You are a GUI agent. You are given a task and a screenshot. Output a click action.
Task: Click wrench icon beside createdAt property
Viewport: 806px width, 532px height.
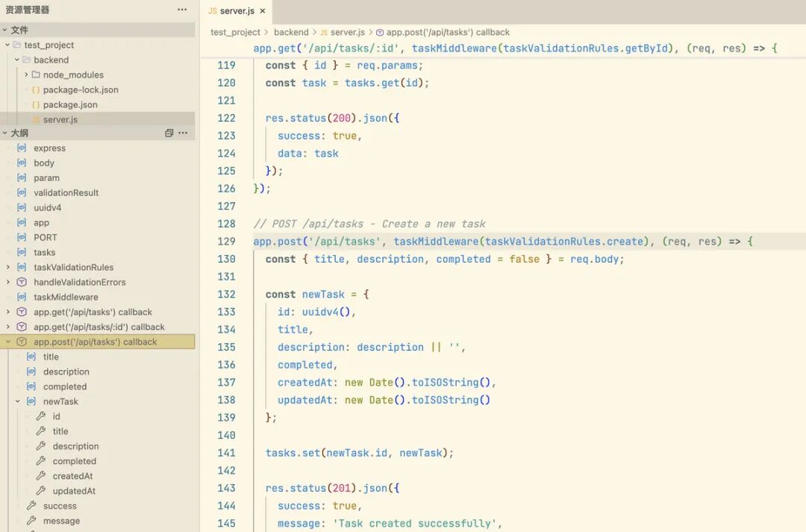click(x=41, y=476)
